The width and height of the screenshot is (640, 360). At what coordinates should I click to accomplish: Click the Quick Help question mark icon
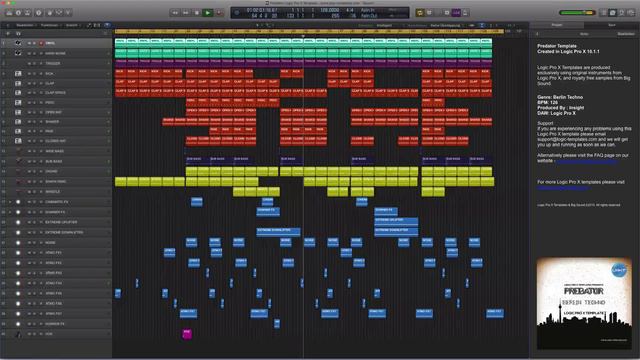pos(39,13)
